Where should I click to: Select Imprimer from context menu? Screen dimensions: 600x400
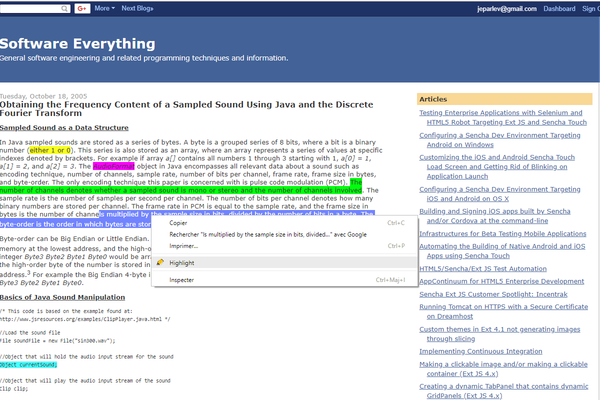pyautogui.click(x=183, y=245)
